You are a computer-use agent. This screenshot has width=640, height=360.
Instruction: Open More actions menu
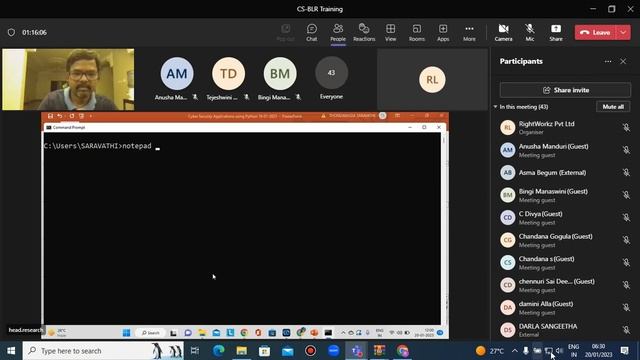pos(469,32)
